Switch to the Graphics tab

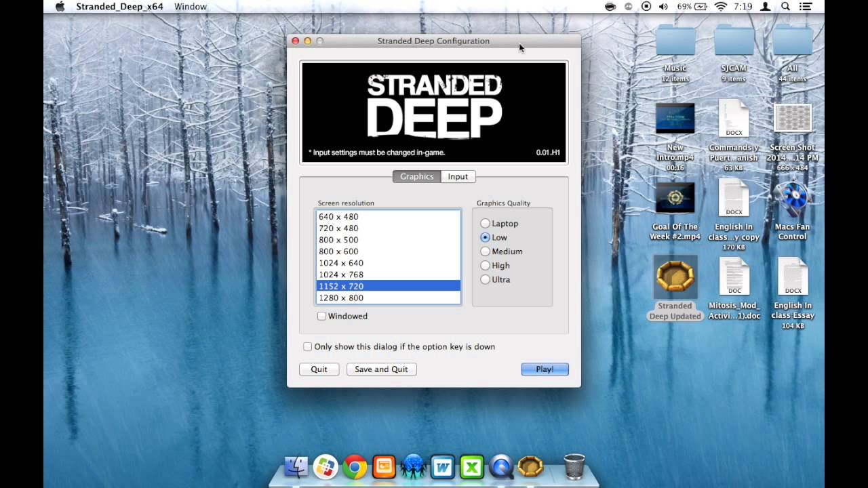point(416,176)
